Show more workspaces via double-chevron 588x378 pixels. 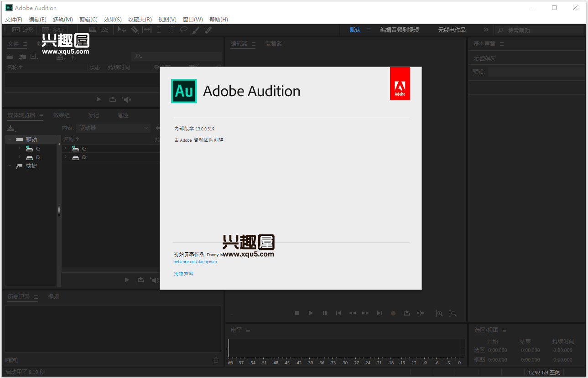click(x=486, y=30)
